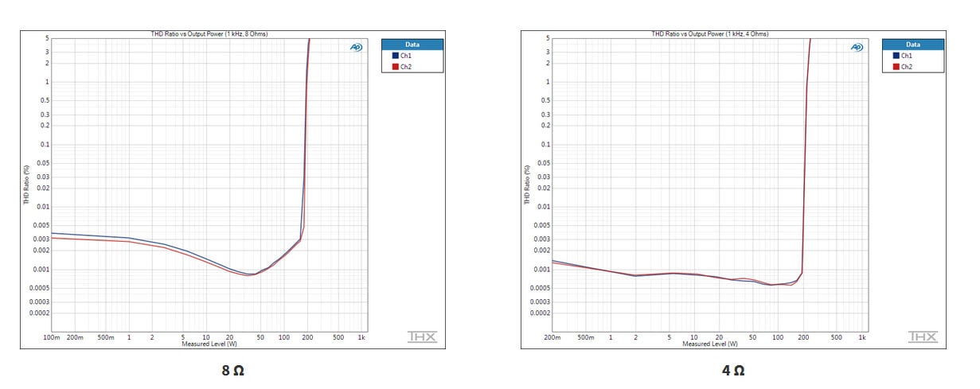Click the 4 Ohms chart title text
The width and height of the screenshot is (980, 389).
click(x=710, y=33)
